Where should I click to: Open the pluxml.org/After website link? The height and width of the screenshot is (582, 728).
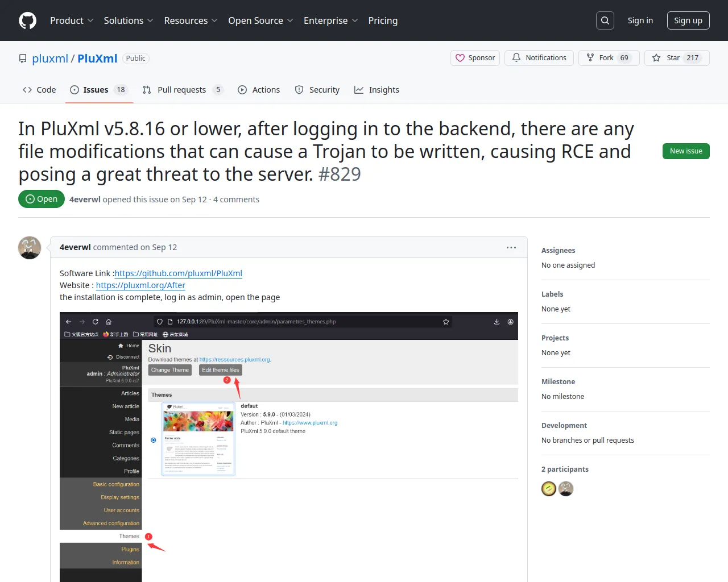coord(140,285)
